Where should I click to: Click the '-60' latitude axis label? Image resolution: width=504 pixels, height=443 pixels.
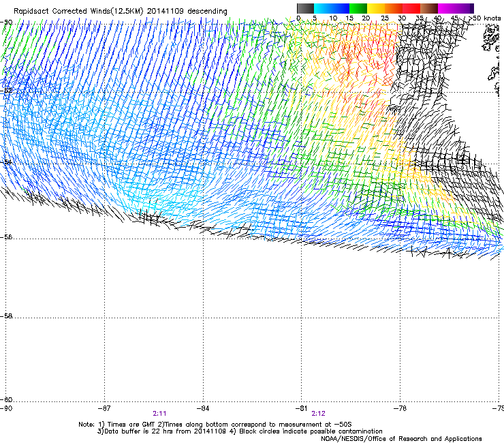coord(6,400)
